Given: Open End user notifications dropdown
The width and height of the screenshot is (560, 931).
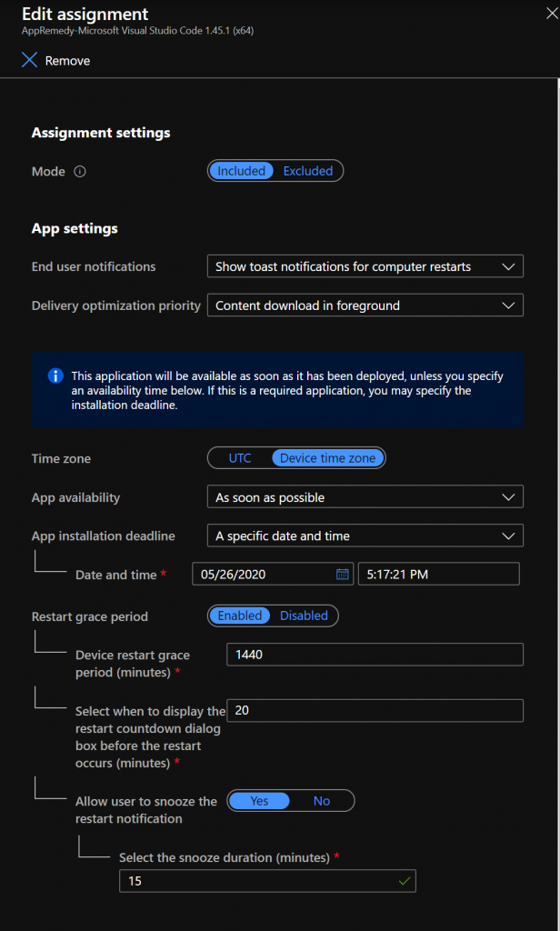Looking at the screenshot, I should coord(365,266).
